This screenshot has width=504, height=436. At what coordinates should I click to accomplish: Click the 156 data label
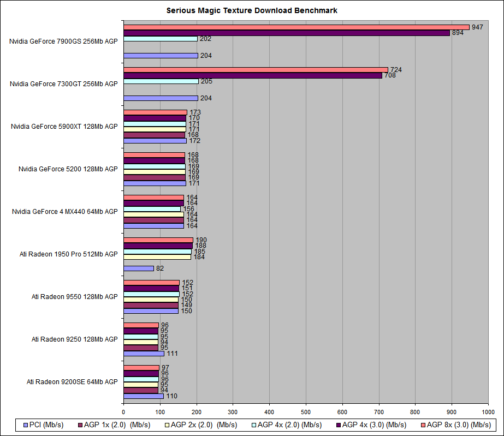[x=189, y=209]
